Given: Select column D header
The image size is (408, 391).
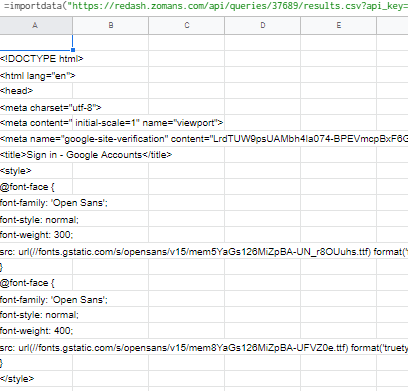Looking at the screenshot, I should point(263,25).
